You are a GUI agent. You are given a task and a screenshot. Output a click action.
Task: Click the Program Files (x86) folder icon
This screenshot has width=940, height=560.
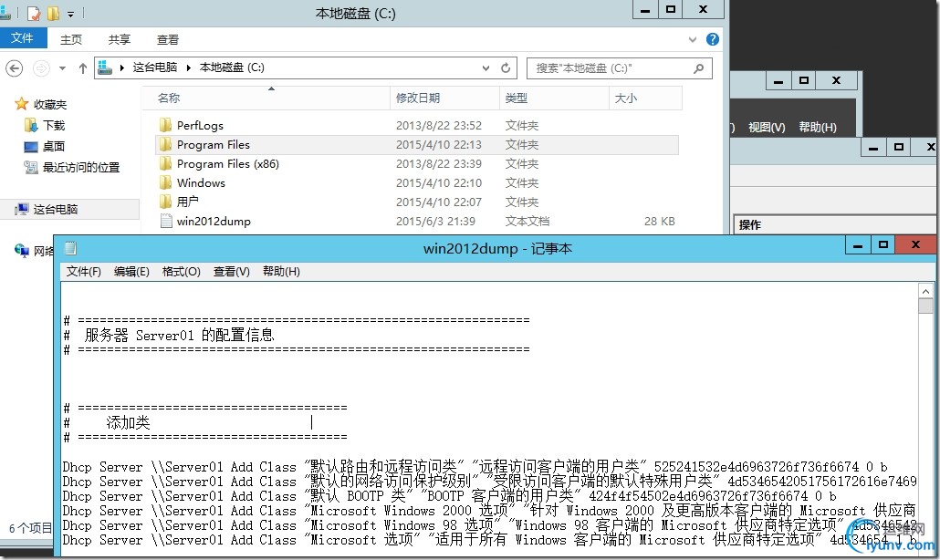pyautogui.click(x=166, y=163)
